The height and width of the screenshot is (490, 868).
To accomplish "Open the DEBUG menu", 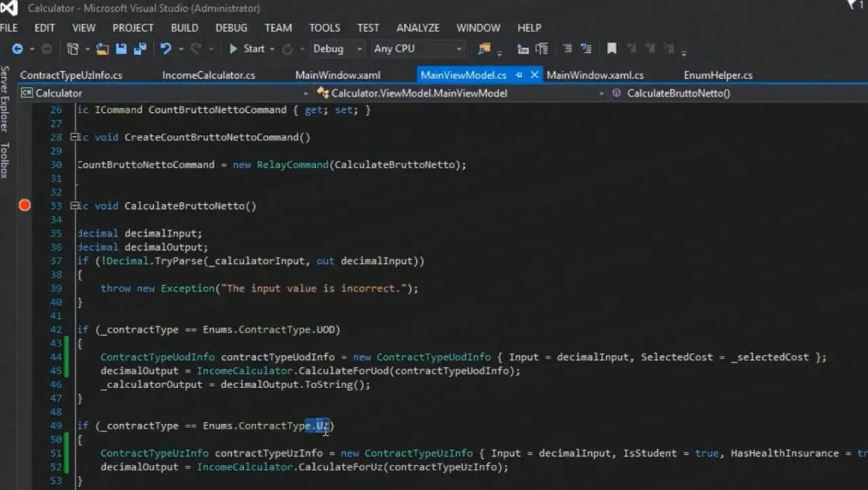I will coord(232,28).
